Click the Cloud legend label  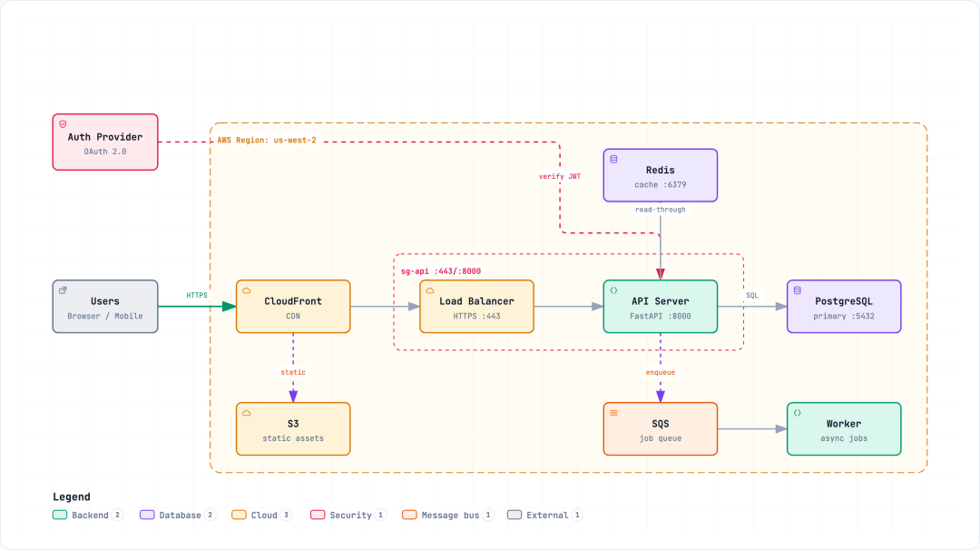click(x=264, y=515)
